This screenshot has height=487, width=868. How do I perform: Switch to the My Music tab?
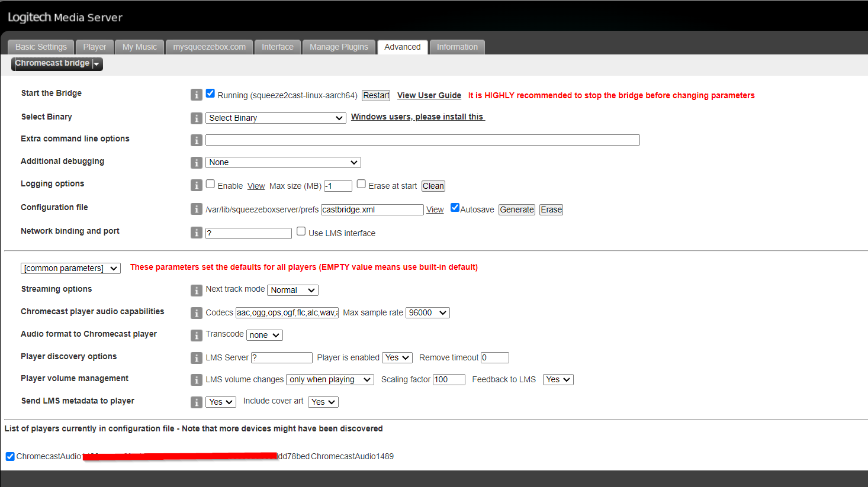140,47
